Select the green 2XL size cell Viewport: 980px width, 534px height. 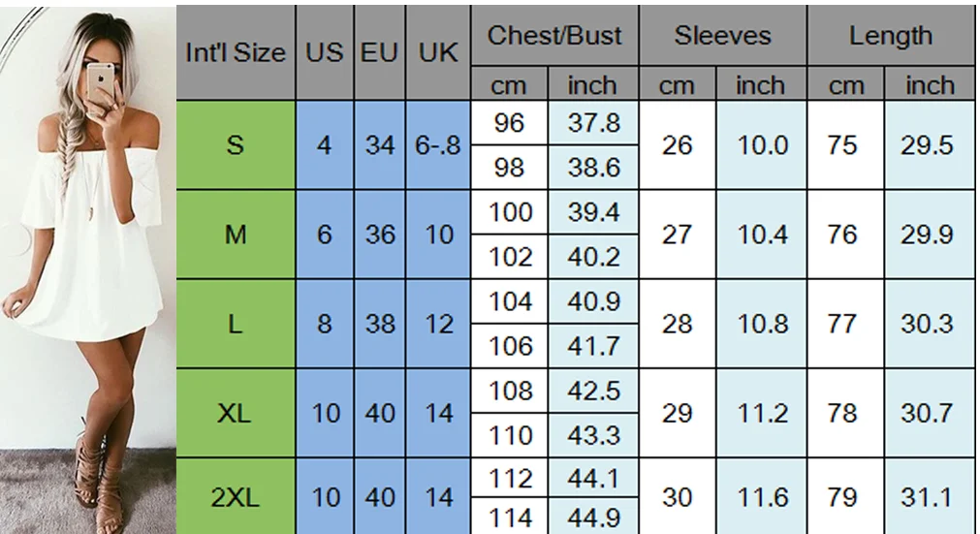pyautogui.click(x=236, y=496)
